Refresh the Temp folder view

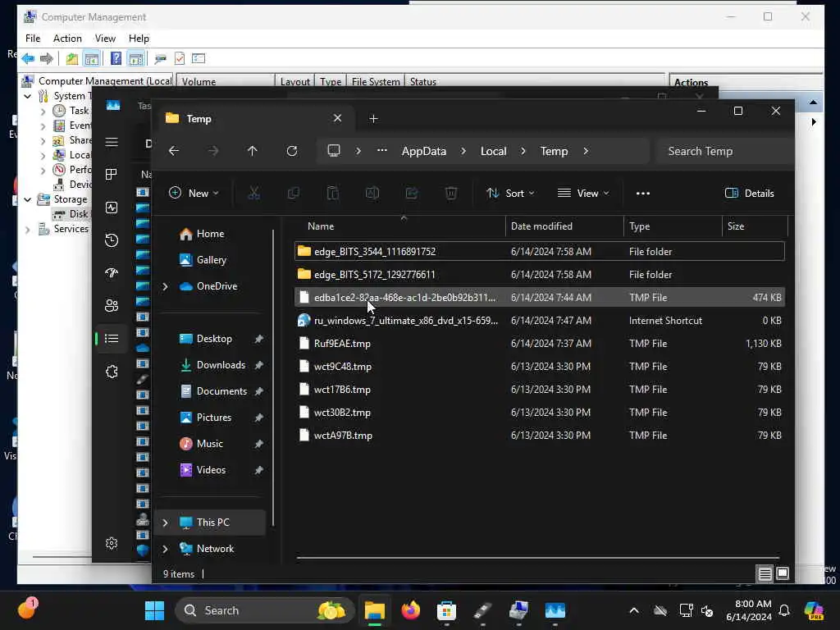(x=292, y=151)
